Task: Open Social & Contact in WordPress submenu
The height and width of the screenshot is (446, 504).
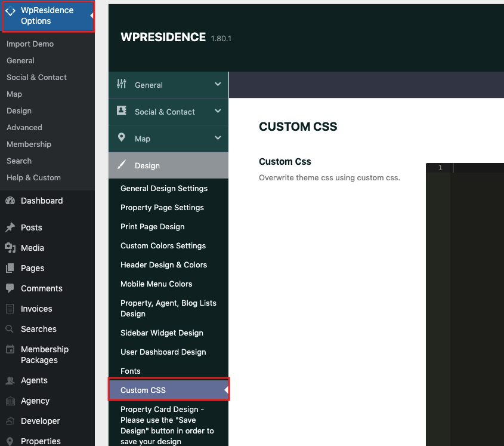Action: 36,77
